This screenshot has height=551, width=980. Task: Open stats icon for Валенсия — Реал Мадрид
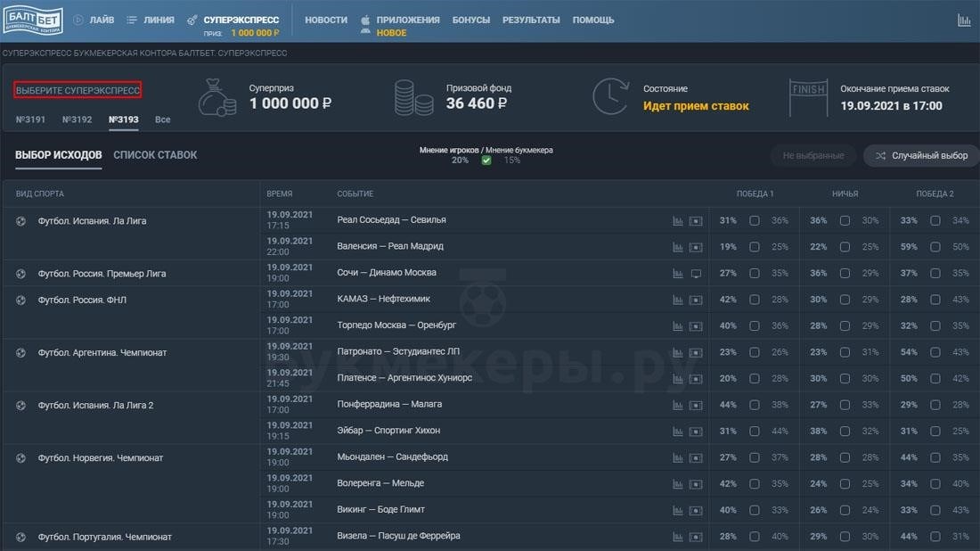tap(677, 247)
